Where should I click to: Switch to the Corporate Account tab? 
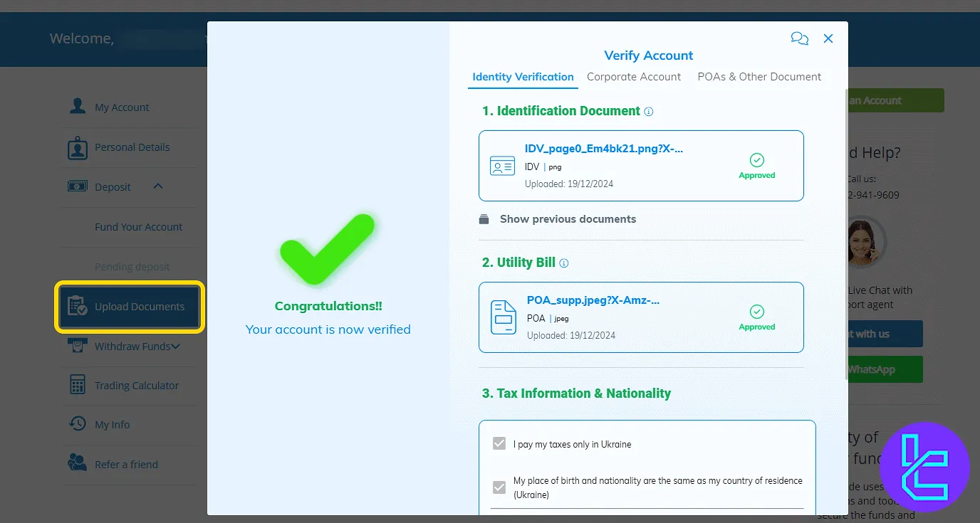(633, 77)
